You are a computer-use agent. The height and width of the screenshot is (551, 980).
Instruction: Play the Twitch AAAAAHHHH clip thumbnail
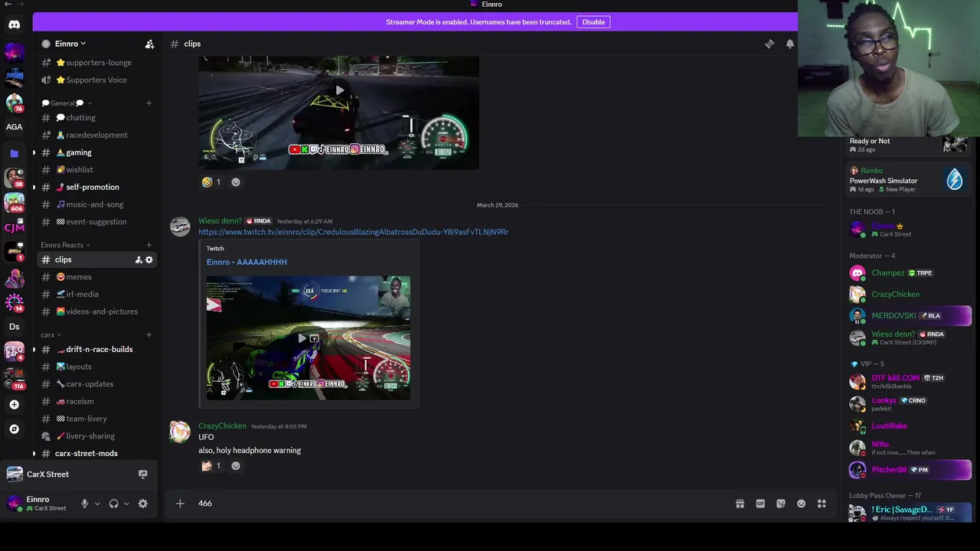[x=302, y=338]
